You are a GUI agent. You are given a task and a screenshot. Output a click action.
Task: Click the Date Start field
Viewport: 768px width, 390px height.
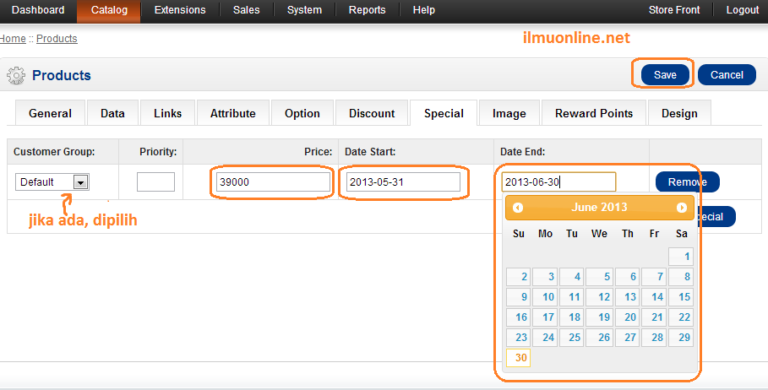403,182
